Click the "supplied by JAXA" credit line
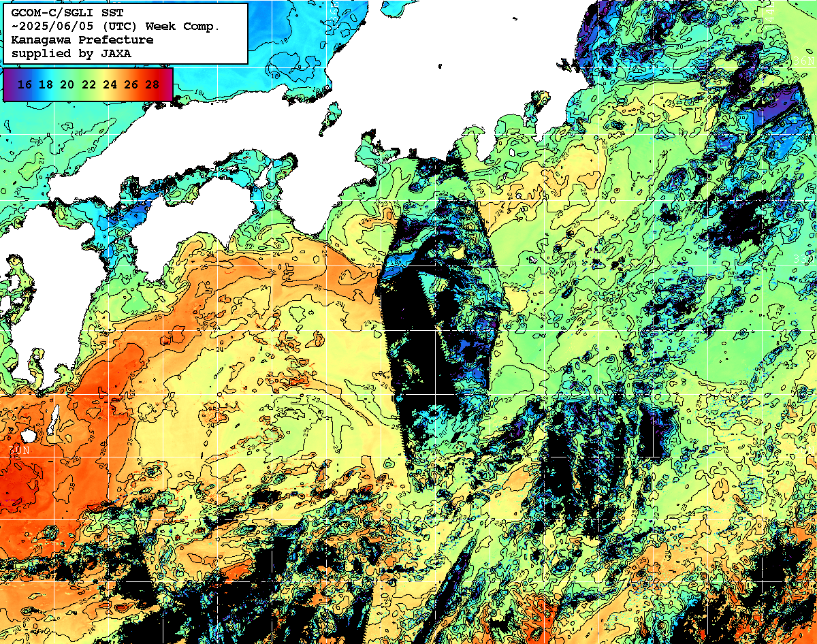Image resolution: width=817 pixels, height=644 pixels. coord(71,53)
